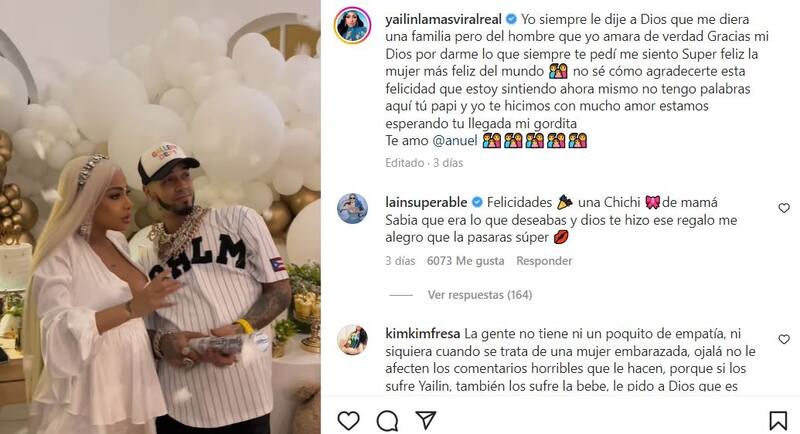Open the @anuel mention

[455, 141]
